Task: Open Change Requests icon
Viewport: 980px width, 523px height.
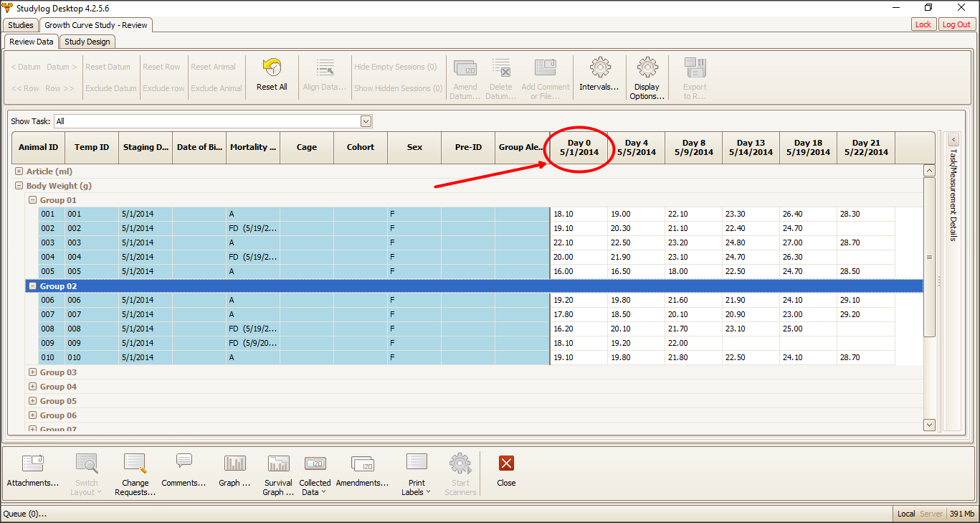Action: (x=135, y=463)
